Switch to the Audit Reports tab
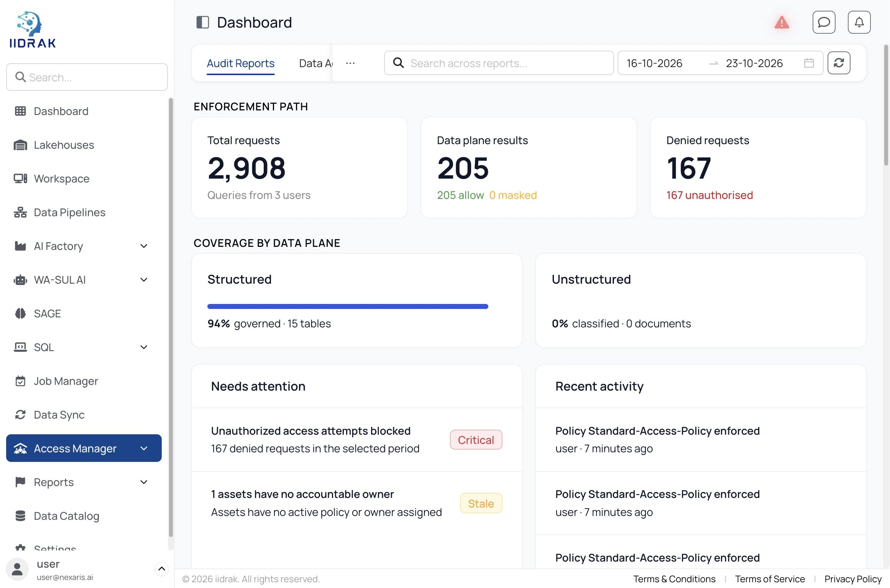Image resolution: width=890 pixels, height=588 pixels. tap(241, 63)
